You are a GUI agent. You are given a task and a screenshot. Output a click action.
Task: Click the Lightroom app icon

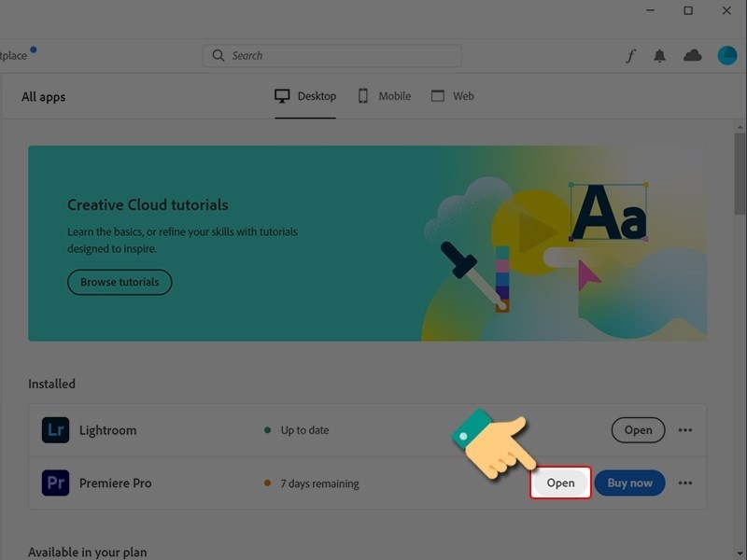56,430
